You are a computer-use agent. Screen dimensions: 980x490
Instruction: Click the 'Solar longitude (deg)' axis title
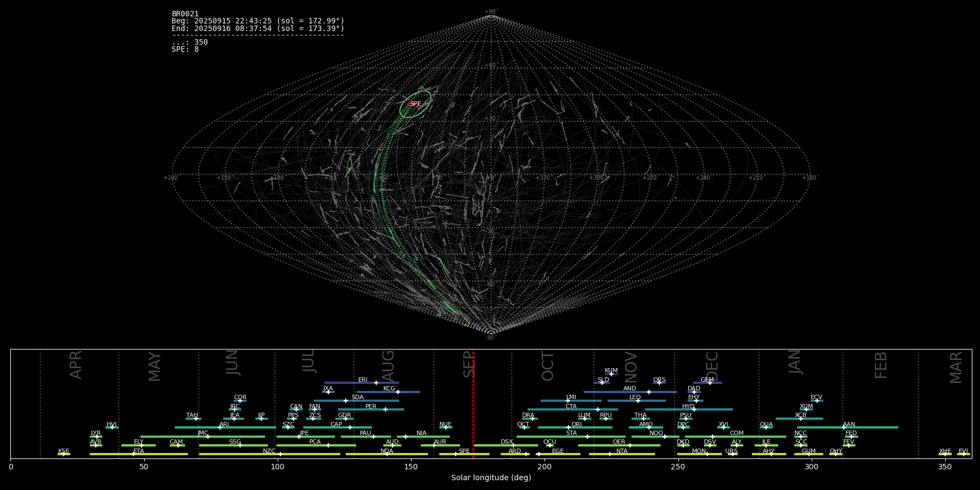coord(491,477)
